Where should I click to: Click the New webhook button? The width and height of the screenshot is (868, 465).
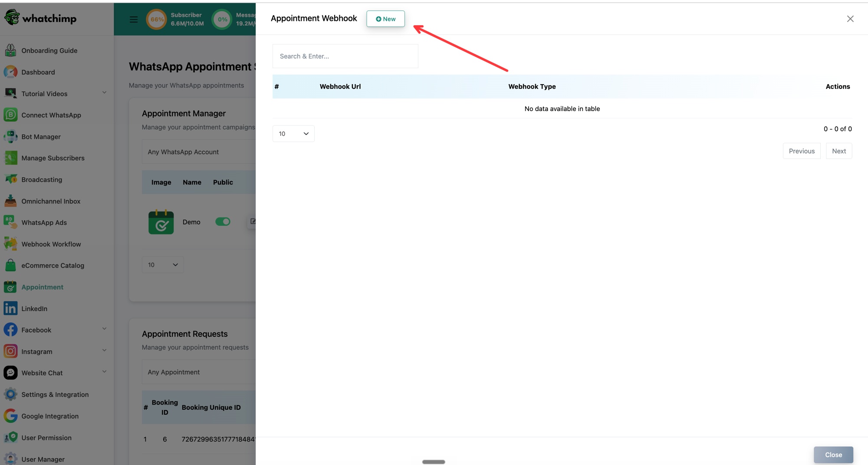(x=385, y=19)
